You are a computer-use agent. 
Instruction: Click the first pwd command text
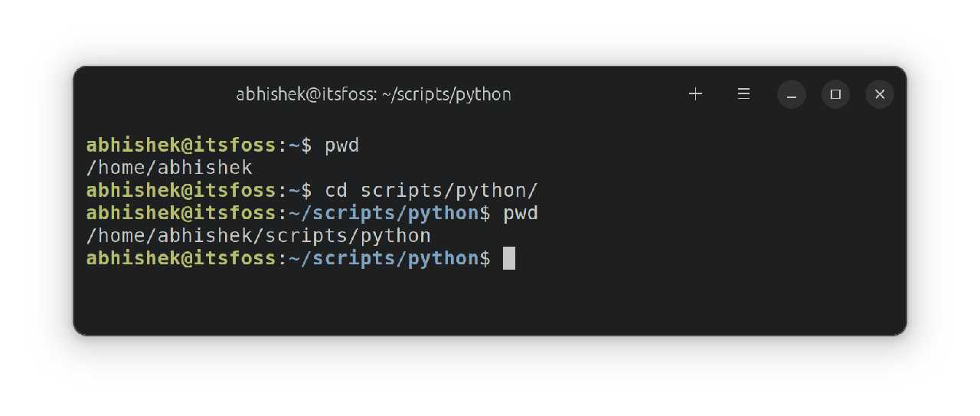(x=341, y=145)
